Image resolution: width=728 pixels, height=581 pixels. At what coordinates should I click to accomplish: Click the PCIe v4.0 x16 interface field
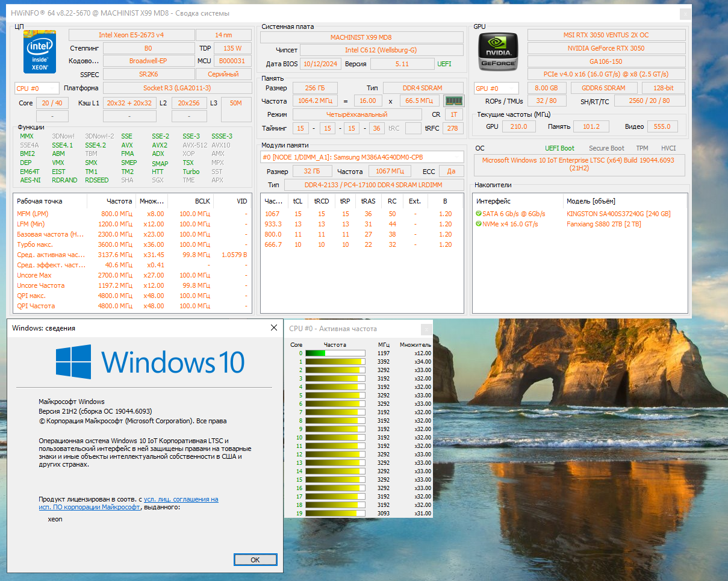pos(606,74)
